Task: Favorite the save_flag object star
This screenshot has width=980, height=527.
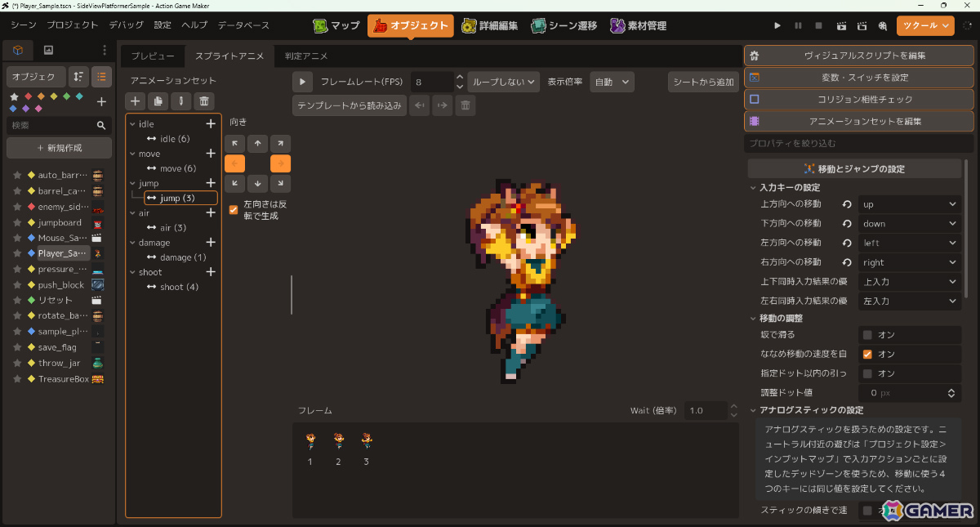Action: pyautogui.click(x=16, y=347)
